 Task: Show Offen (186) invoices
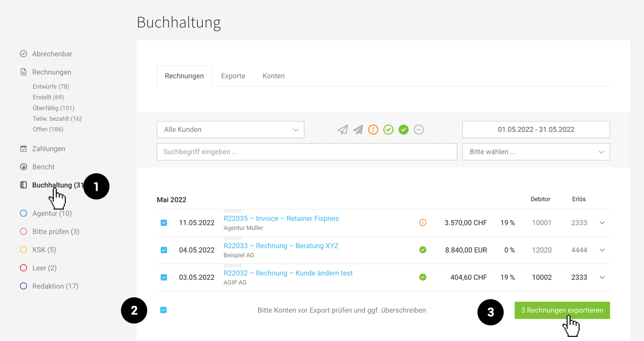[x=48, y=129]
